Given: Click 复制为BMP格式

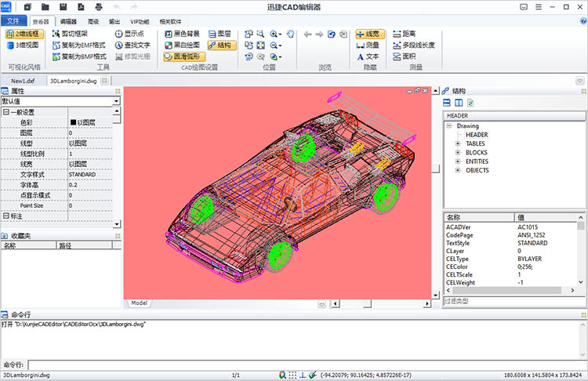Looking at the screenshot, I should tap(79, 56).
